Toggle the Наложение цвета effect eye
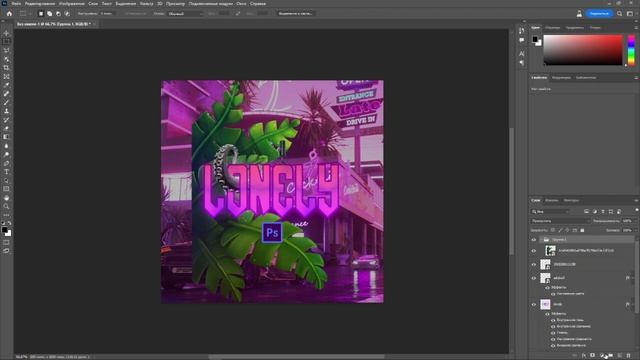Screen dimensions: 640x360 coord(553,294)
